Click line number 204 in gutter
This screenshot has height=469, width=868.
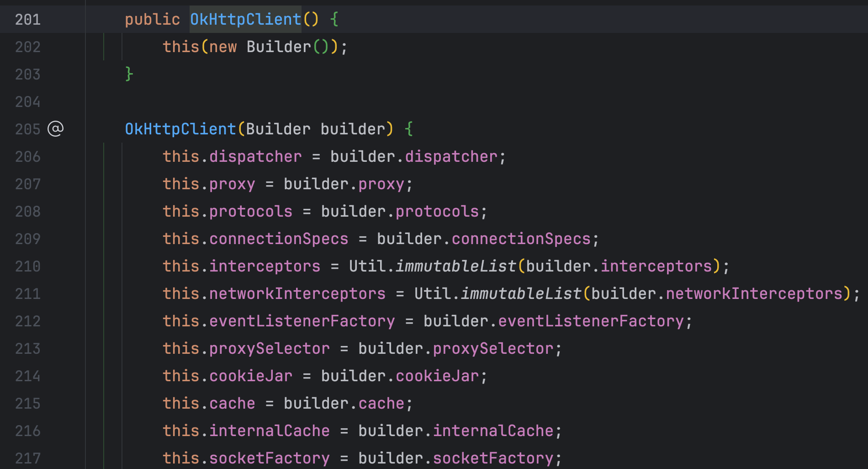coord(28,101)
